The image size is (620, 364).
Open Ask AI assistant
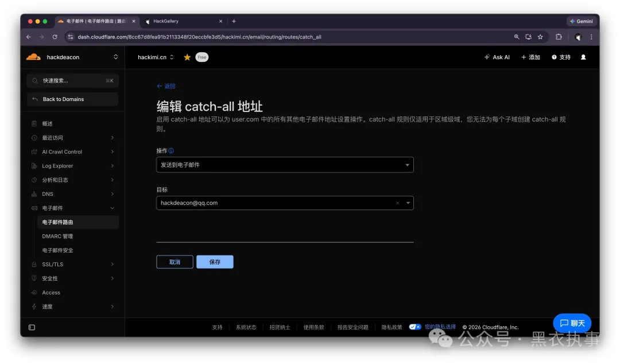pyautogui.click(x=497, y=57)
